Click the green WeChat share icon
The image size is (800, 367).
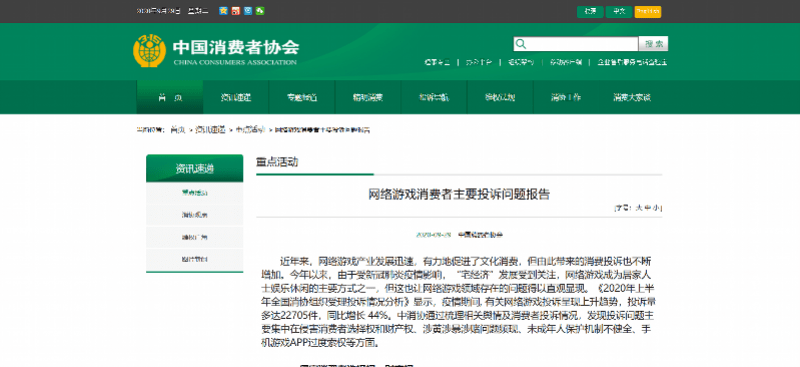click(x=260, y=11)
